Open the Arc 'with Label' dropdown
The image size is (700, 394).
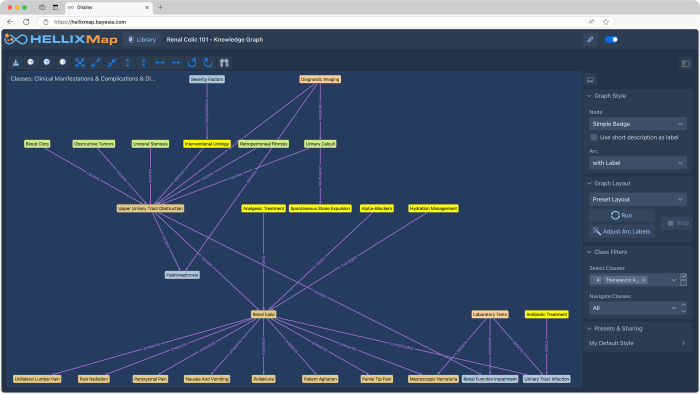click(x=638, y=163)
